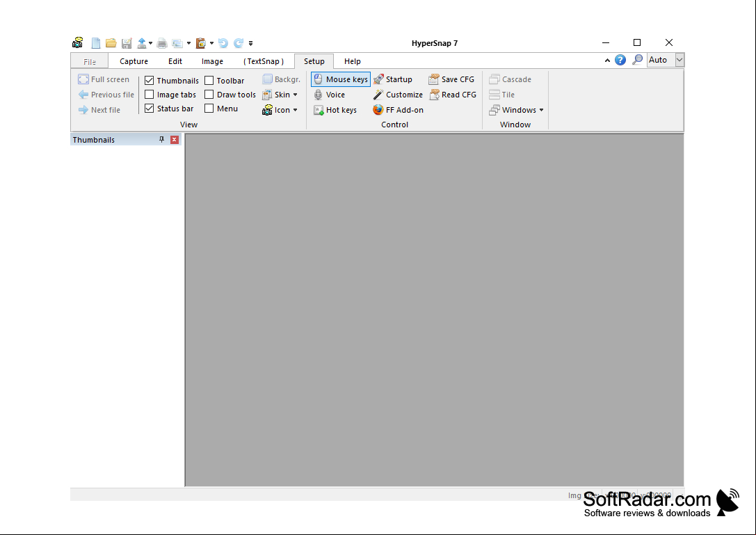Click the Full screen button
This screenshot has height=535, width=756.
pos(104,79)
